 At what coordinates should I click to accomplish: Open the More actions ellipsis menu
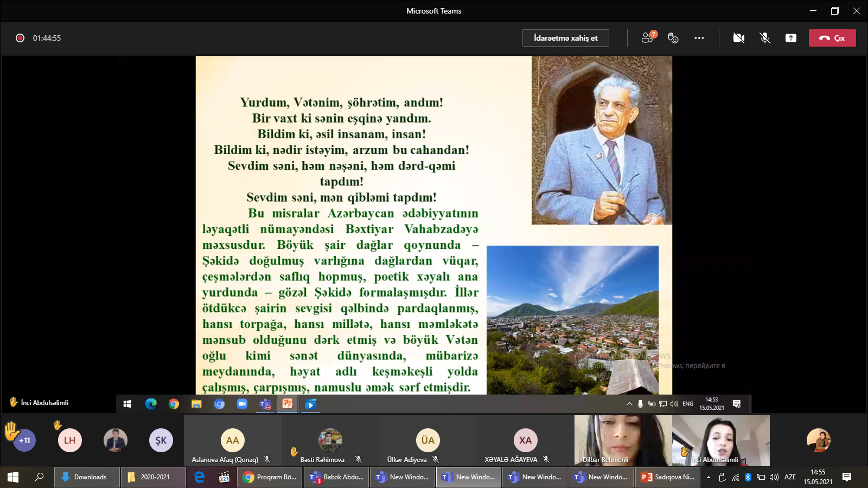click(x=699, y=38)
